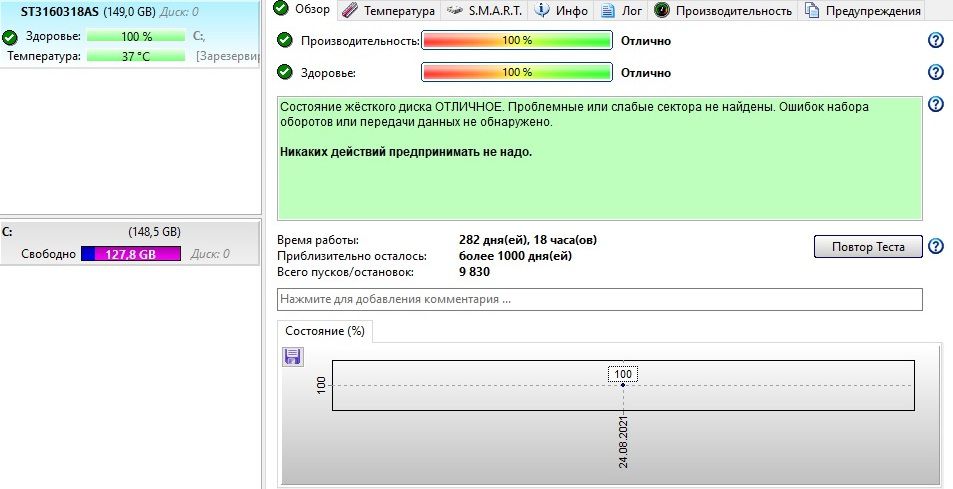This screenshot has height=489, width=953.
Task: Open the Производительность tab
Action: click(x=723, y=11)
